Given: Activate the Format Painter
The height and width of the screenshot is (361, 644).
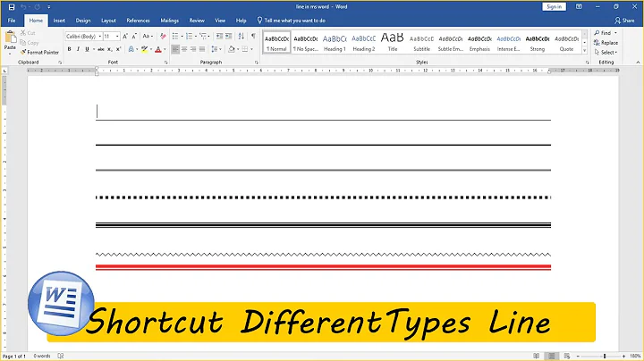Looking at the screenshot, I should pyautogui.click(x=39, y=52).
